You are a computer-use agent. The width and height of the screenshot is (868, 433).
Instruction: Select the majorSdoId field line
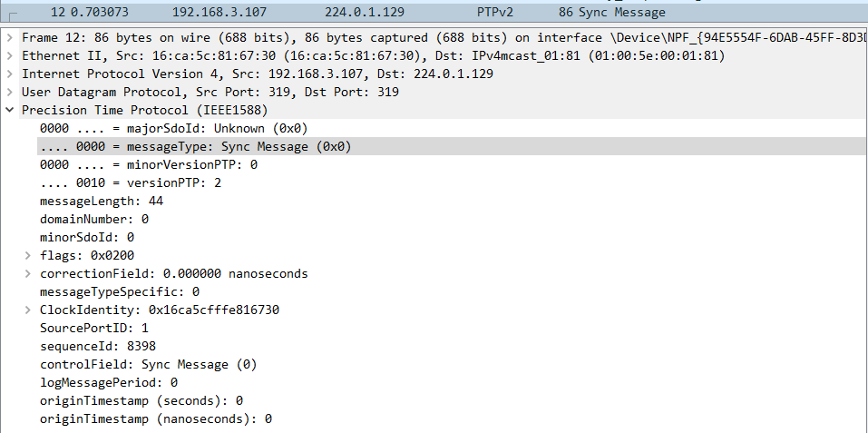click(x=172, y=128)
